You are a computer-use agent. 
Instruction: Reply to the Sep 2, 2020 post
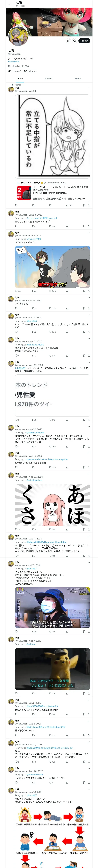point(16,332)
